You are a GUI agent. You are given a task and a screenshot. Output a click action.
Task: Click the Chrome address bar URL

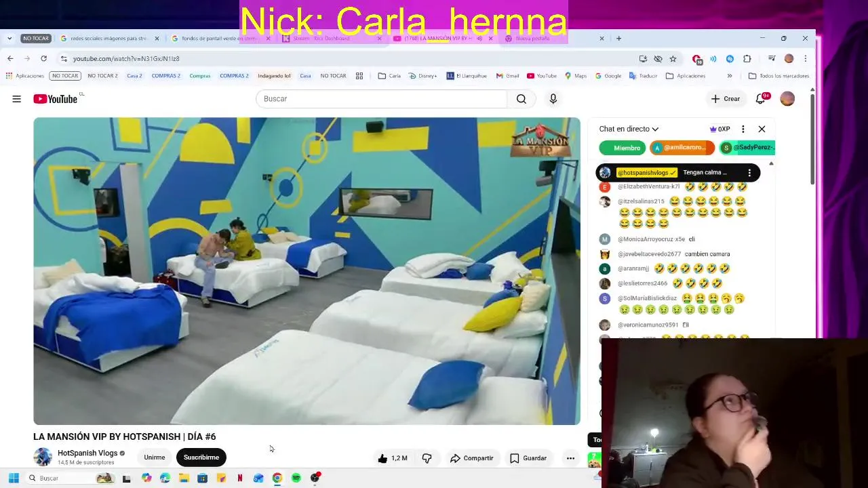(126, 59)
